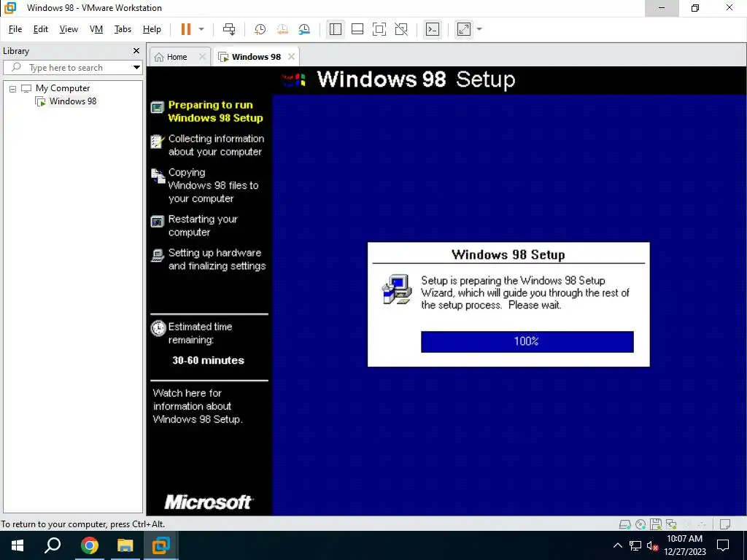Click the taskbar clock showing 10:07 AM
The width and height of the screenshot is (747, 560).
[684, 545]
